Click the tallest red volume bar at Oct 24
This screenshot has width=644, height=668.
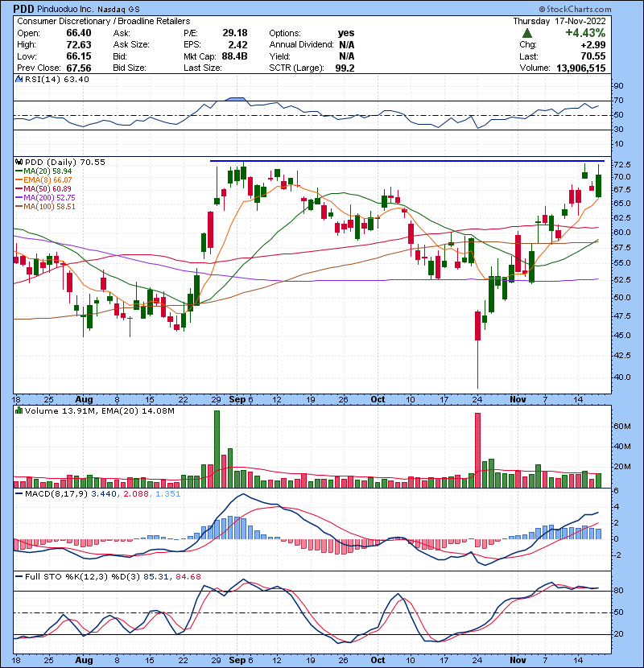[478, 451]
